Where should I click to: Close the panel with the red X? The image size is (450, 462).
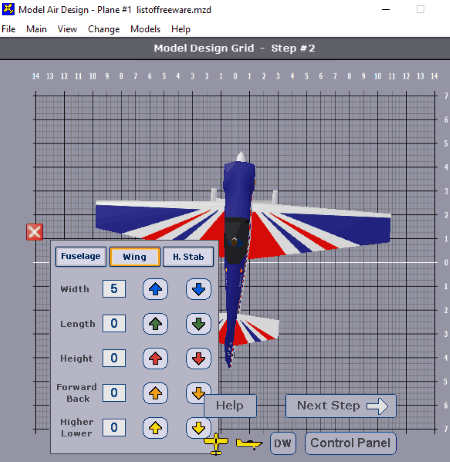coord(35,232)
